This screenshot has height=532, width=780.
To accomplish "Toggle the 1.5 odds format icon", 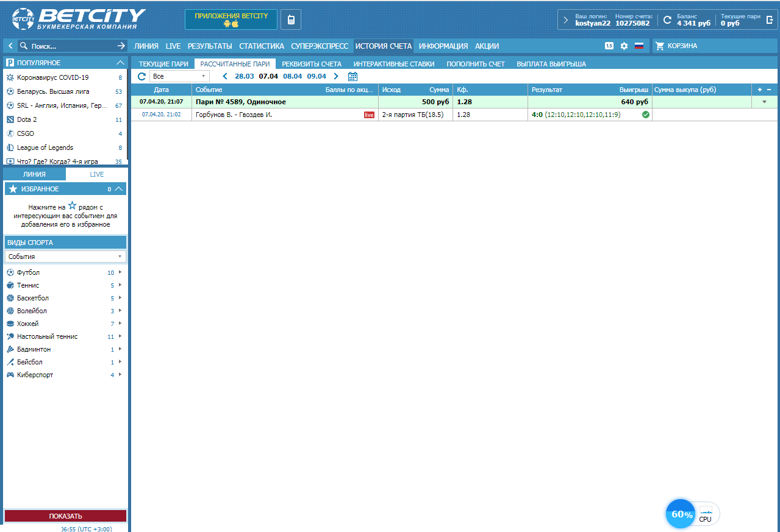I will coord(609,46).
